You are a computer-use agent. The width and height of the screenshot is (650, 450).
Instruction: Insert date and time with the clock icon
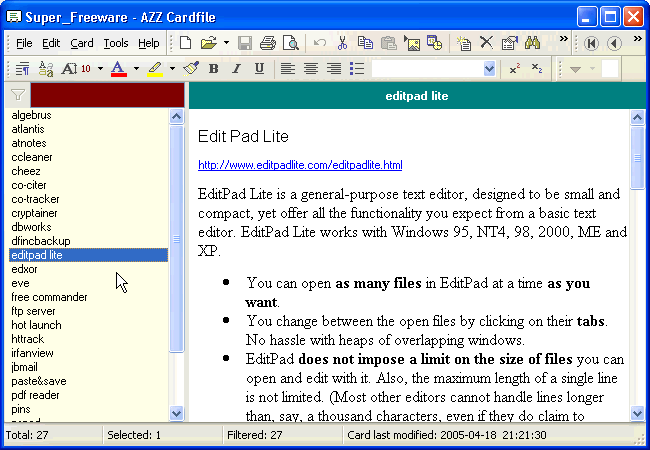point(434,43)
